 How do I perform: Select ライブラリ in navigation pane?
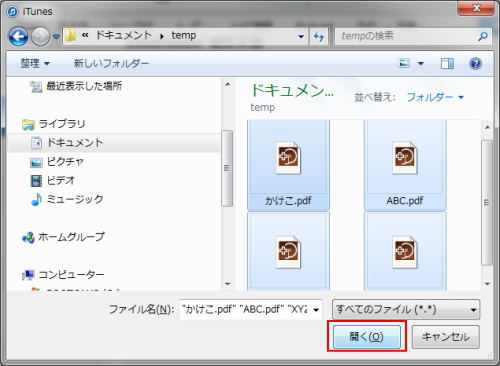pos(54,124)
